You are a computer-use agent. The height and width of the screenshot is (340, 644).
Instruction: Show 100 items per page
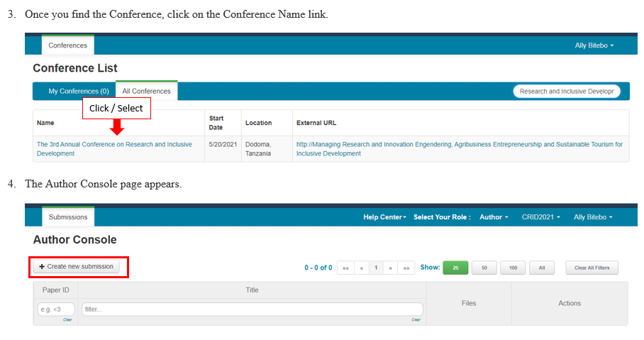(512, 268)
